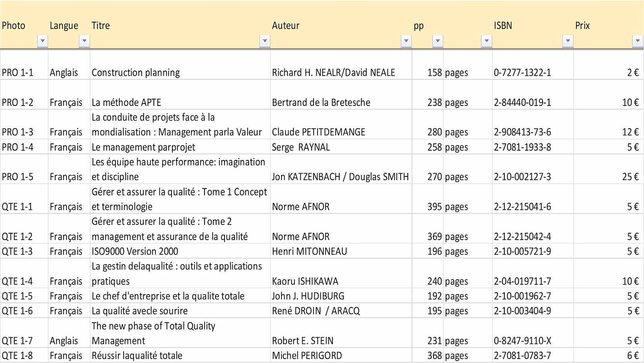Screen dimensions: 644x363
Task: Select the Auteur header cell
Action: 341,25
